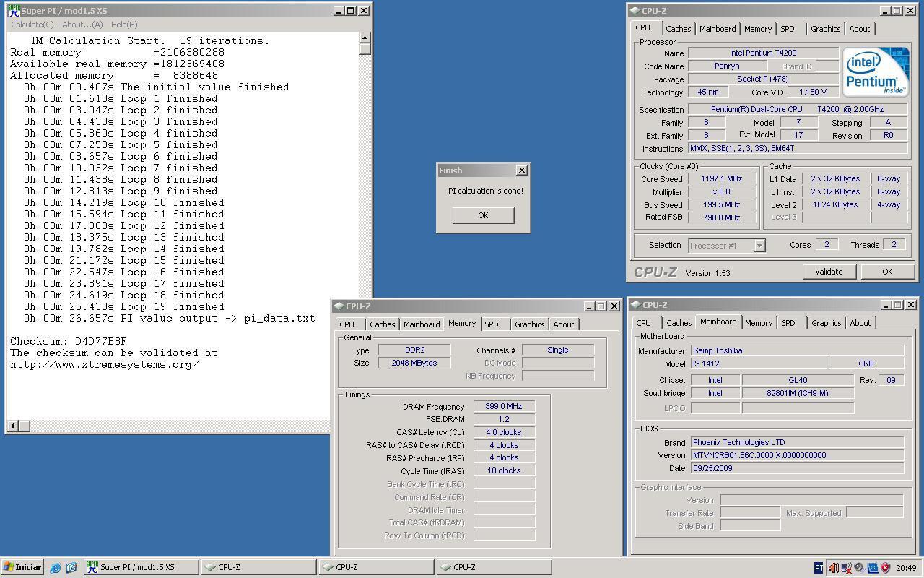Click the http://www.xtremesystems.org/ text
Viewport: 924px width, 578px height.
click(x=105, y=364)
